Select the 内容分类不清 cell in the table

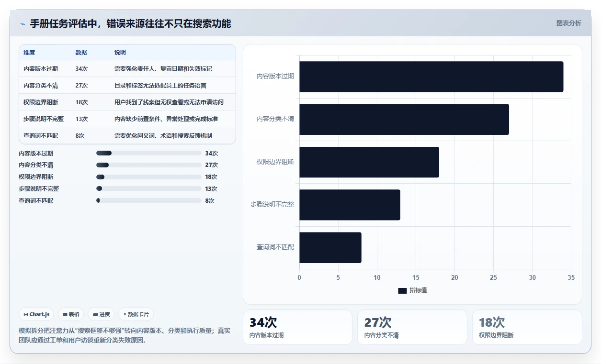click(x=41, y=86)
